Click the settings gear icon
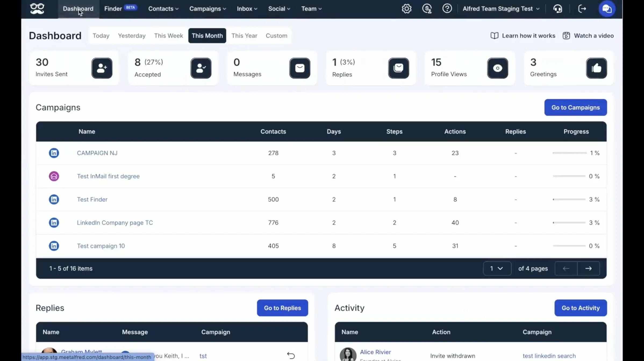The width and height of the screenshot is (644, 361). (x=406, y=9)
